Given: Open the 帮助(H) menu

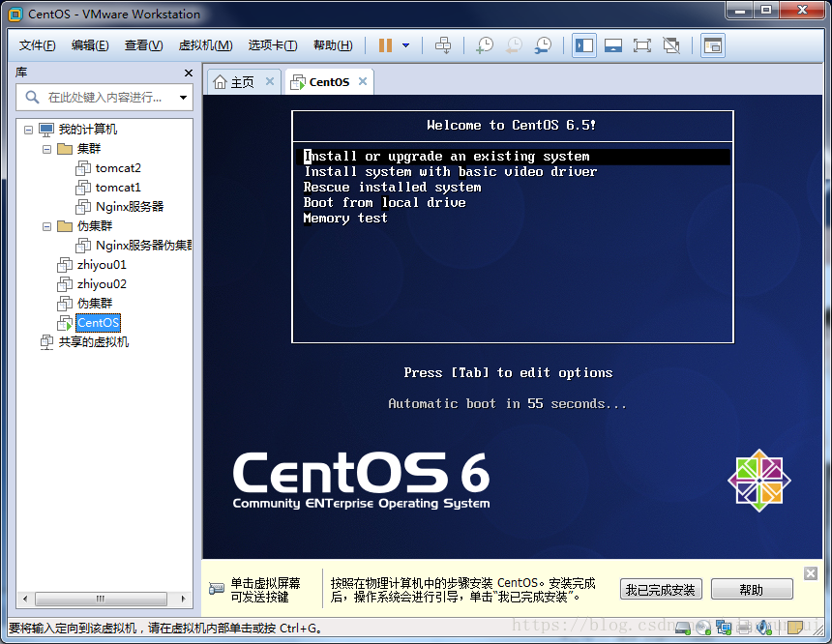Looking at the screenshot, I should [x=333, y=45].
